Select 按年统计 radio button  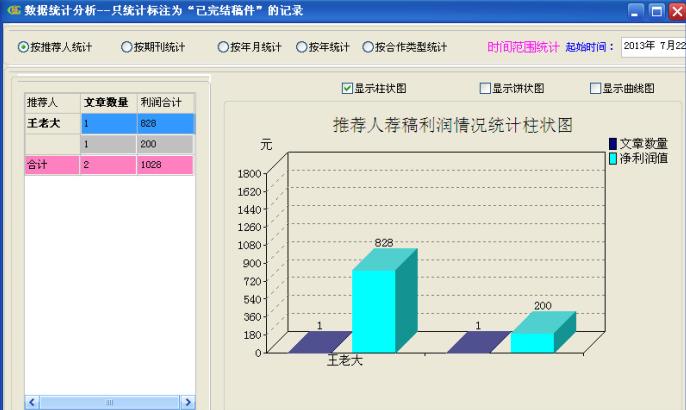[301, 47]
